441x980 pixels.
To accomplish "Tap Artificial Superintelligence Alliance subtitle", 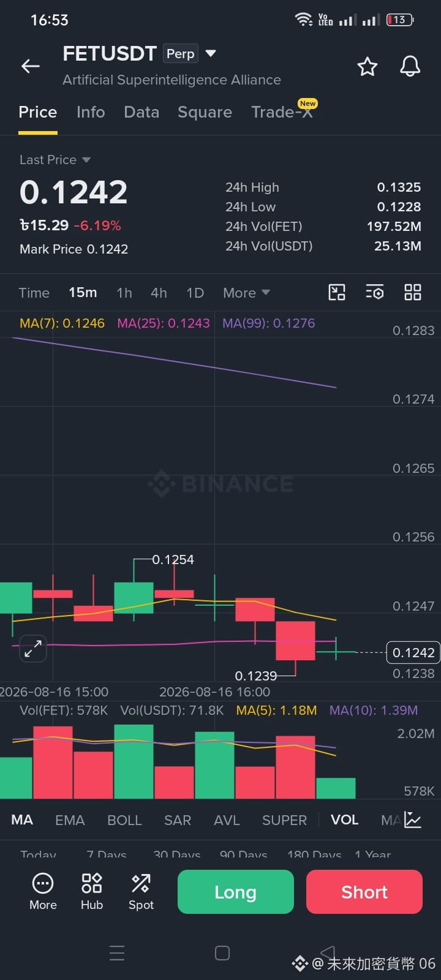I will pos(172,80).
